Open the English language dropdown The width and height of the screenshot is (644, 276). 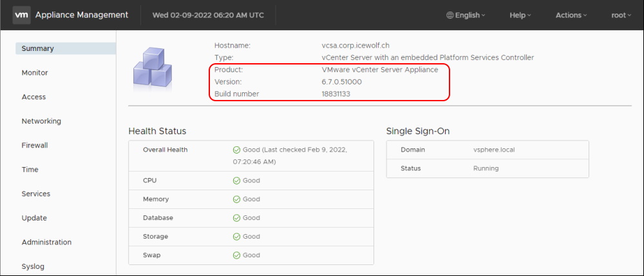(466, 15)
